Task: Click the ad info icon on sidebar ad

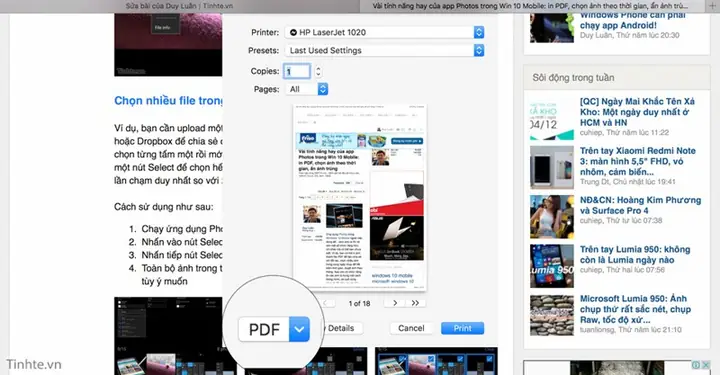Action: click(696, 365)
